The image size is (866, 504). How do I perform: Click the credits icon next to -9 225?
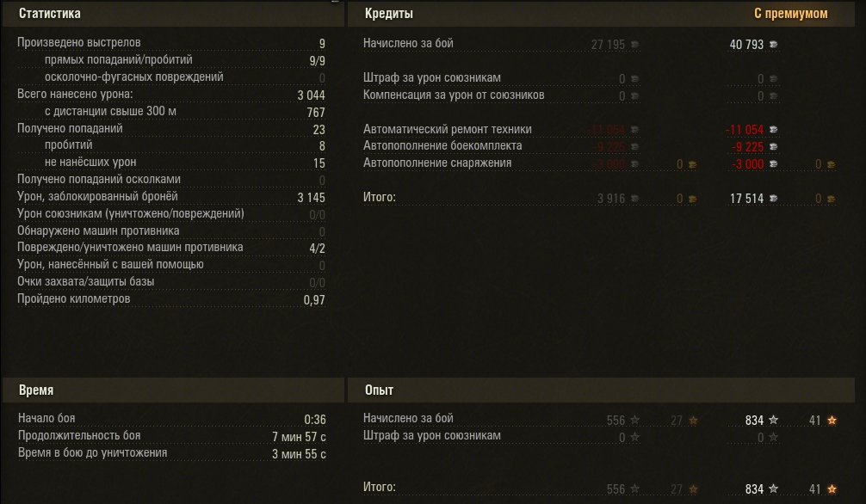(774, 147)
